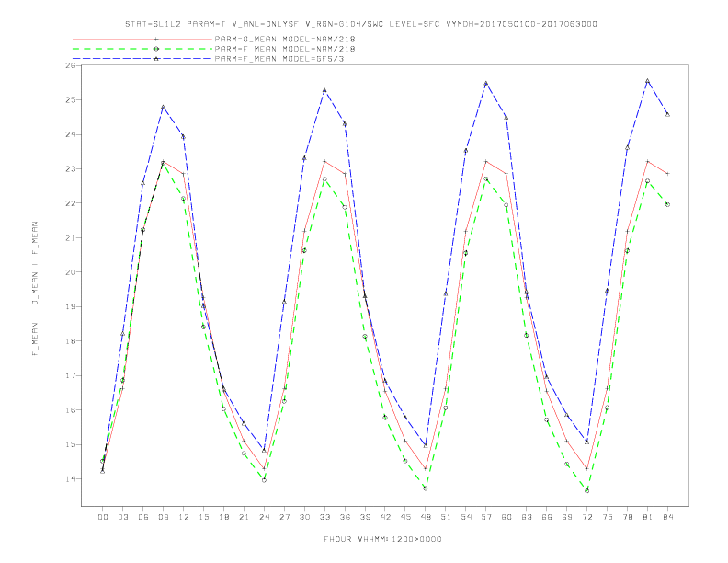Click x-axis forecast hour label 60

[506, 517]
